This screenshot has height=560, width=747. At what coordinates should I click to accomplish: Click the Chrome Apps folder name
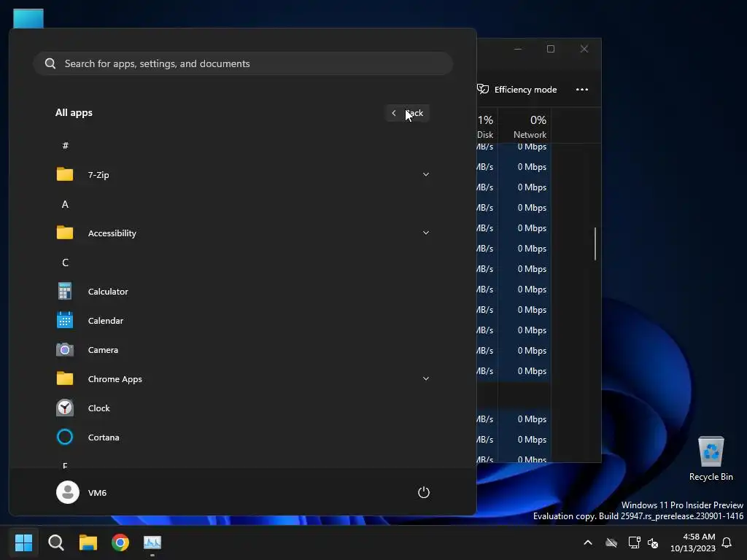point(115,379)
